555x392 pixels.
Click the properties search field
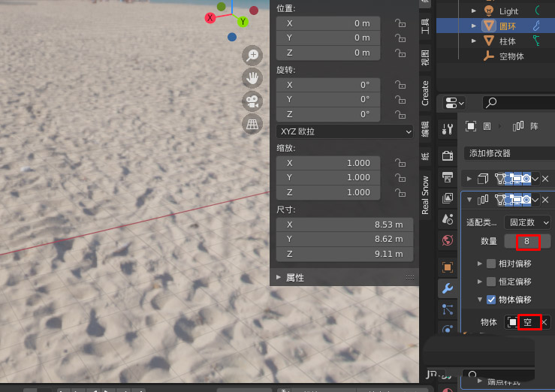518,103
